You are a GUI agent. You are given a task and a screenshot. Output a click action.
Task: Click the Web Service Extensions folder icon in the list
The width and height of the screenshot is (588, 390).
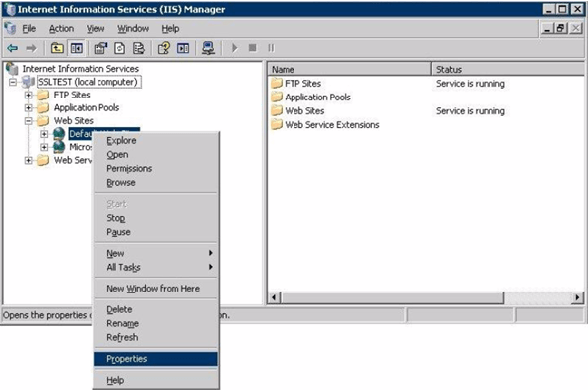coord(277,125)
